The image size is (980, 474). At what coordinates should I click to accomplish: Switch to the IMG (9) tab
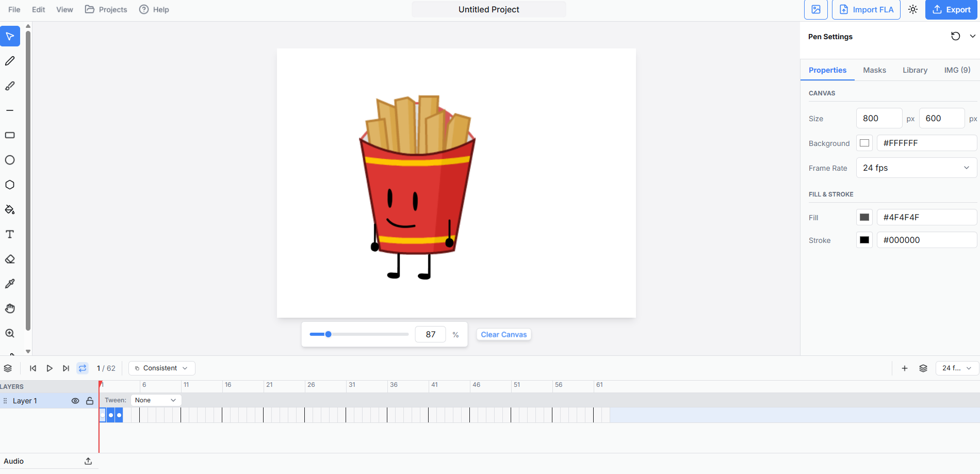pos(957,70)
